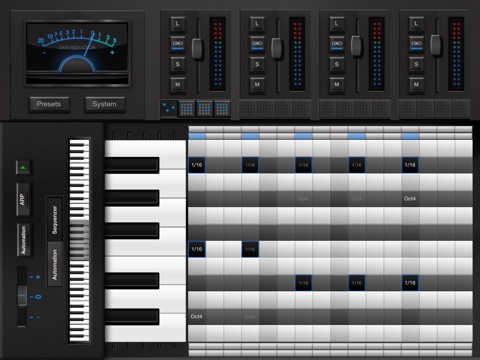This screenshot has width=480, height=360.
Task: Open the Presets panel
Action: [x=49, y=104]
